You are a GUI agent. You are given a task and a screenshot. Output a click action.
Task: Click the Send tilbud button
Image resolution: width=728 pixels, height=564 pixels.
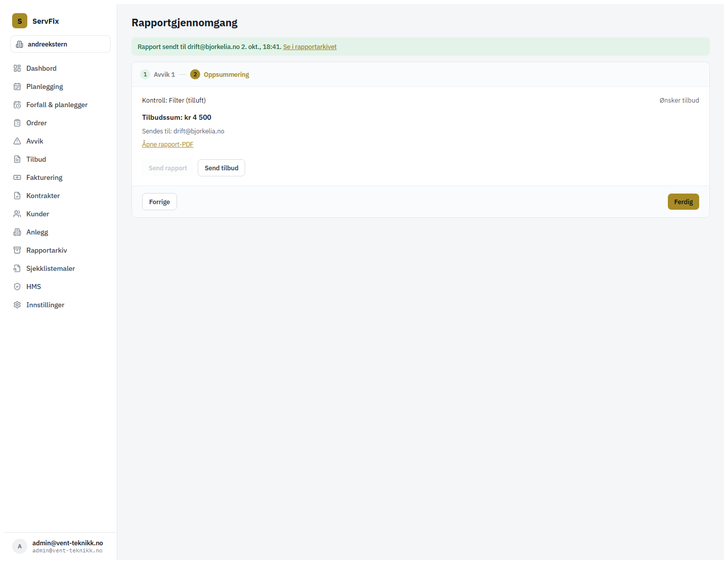click(221, 168)
